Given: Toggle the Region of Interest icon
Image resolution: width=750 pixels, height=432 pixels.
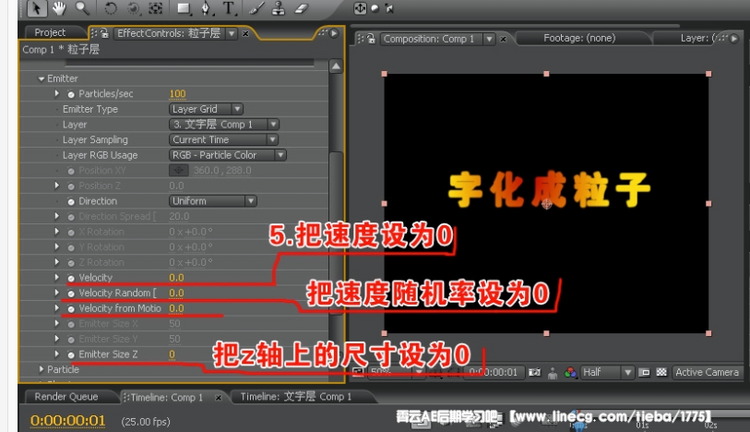Looking at the screenshot, I should click(x=644, y=372).
